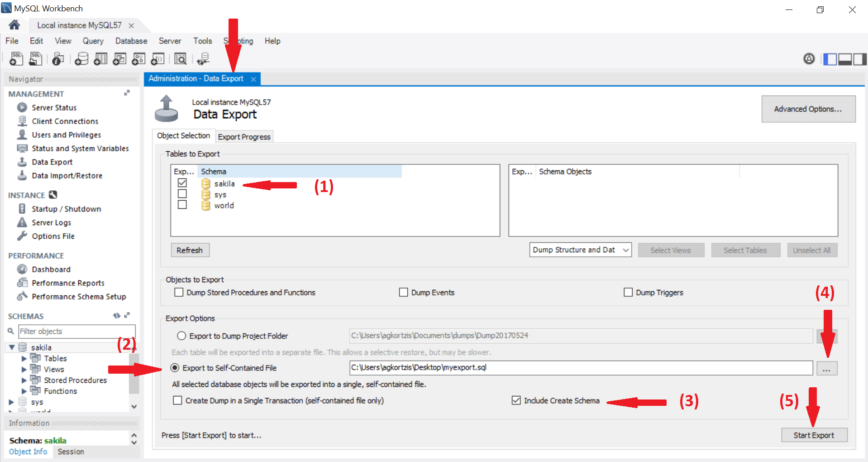Toggle the bottom output panel icon
Image resolution: width=868 pixels, height=462 pixels.
[845, 59]
